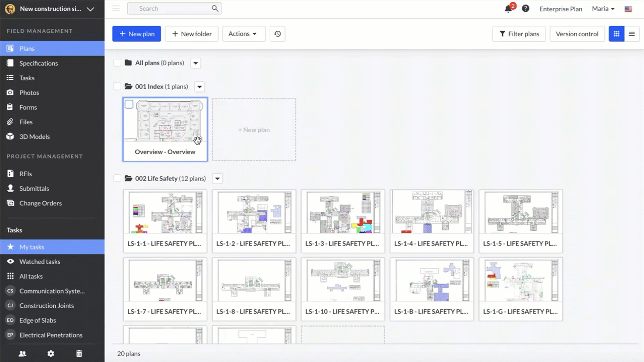Open the 002 Life Safety dropdown arrow
Image resolution: width=644 pixels, height=362 pixels.
click(217, 179)
